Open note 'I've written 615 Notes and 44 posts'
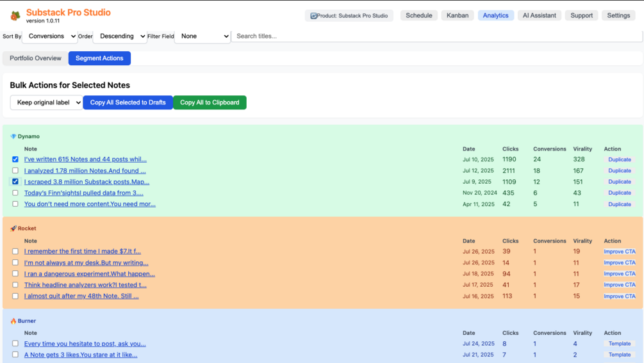 click(x=85, y=159)
